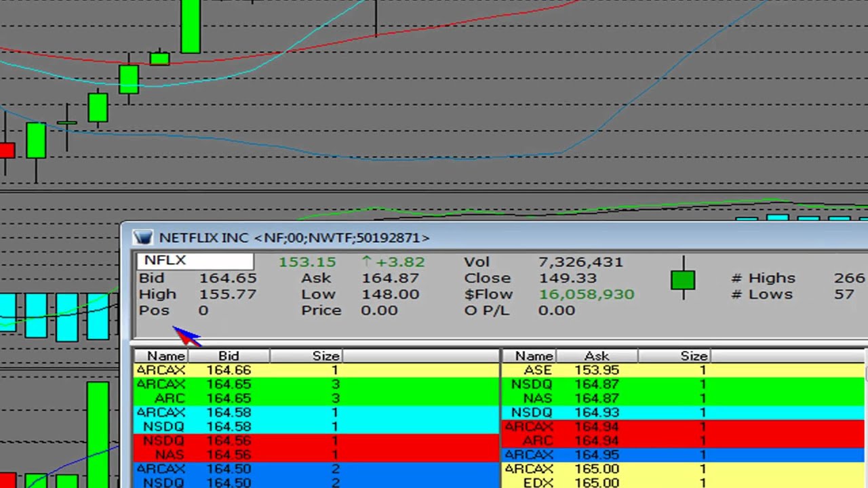
Task: Click the Low value 148.00
Action: pyautogui.click(x=390, y=294)
